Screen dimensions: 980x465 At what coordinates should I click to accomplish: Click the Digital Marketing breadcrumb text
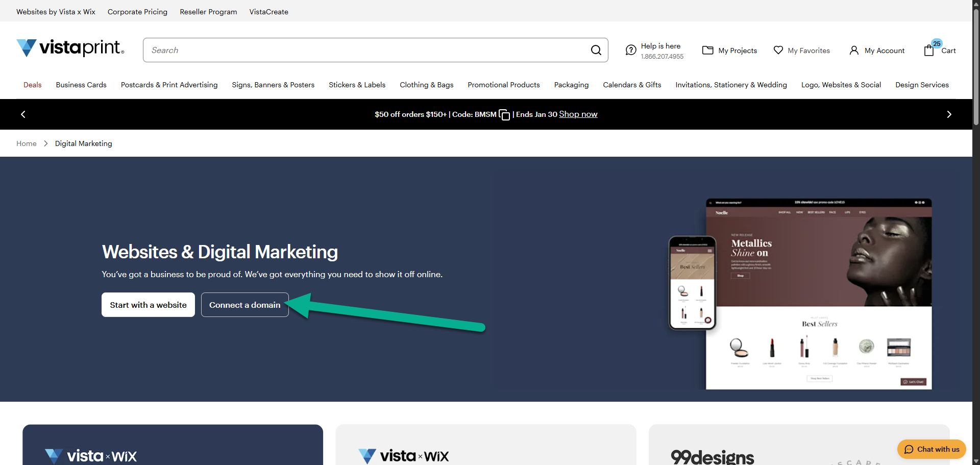tap(83, 143)
